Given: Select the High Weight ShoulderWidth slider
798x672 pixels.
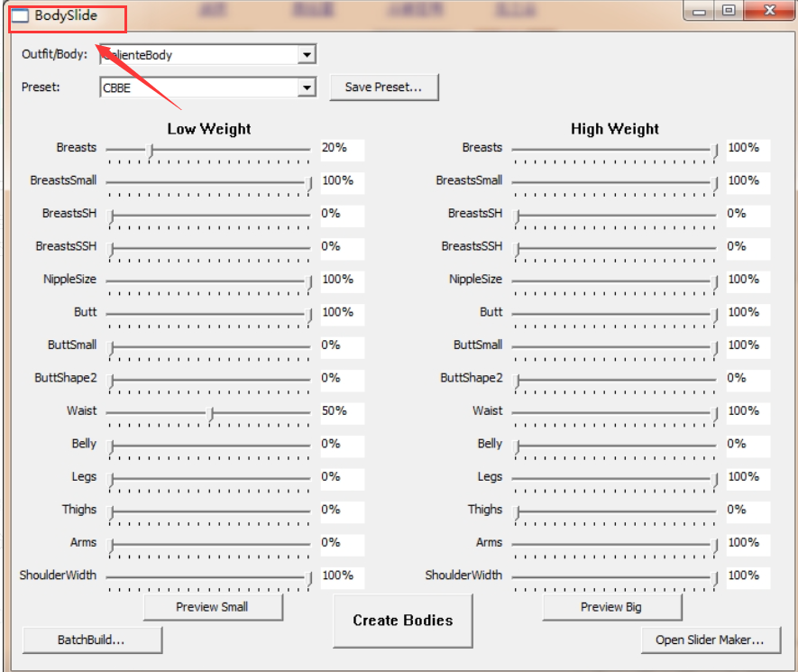Looking at the screenshot, I should [x=615, y=580].
